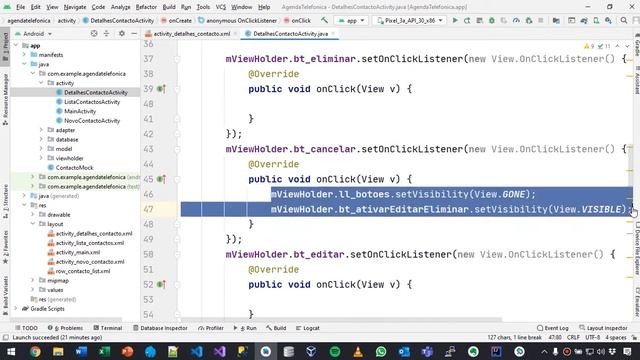This screenshot has width=640, height=360.
Task: Click fold marker on line 37
Action: pyautogui.click(x=177, y=59)
